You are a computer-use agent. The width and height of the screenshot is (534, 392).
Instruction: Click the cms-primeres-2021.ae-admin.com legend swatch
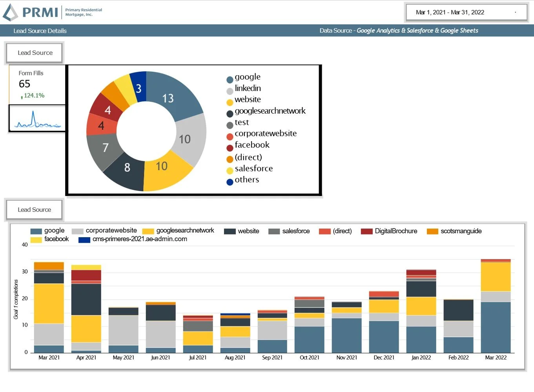(x=84, y=240)
